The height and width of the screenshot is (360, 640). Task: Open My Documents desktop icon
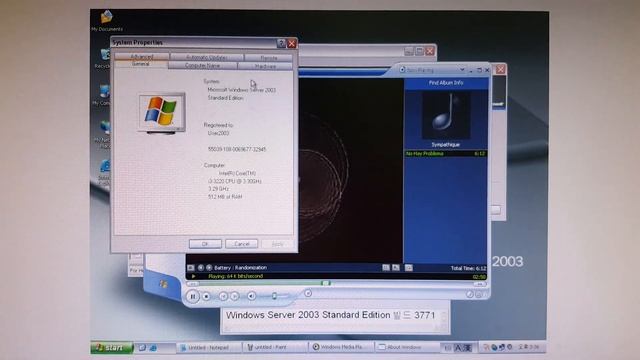107,20
